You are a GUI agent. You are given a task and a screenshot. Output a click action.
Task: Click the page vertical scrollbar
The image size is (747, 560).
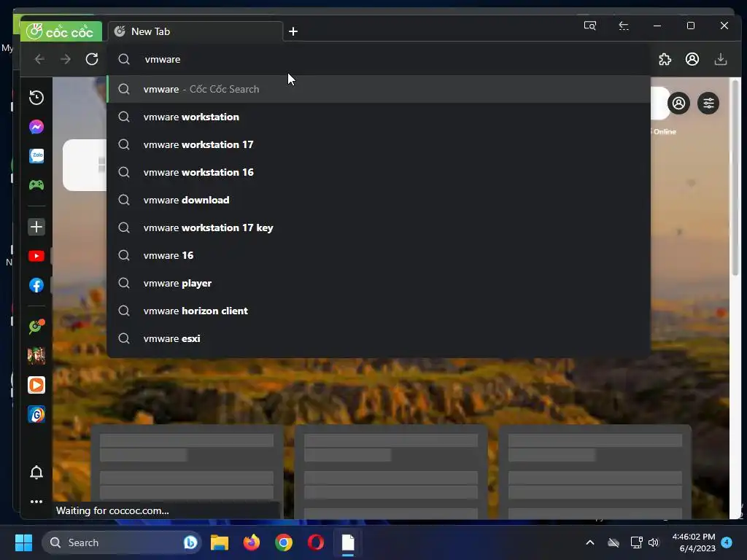pos(735,177)
